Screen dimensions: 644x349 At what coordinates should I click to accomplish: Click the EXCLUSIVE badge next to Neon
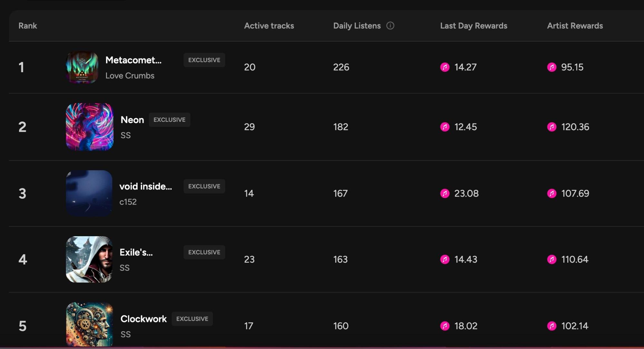(169, 120)
